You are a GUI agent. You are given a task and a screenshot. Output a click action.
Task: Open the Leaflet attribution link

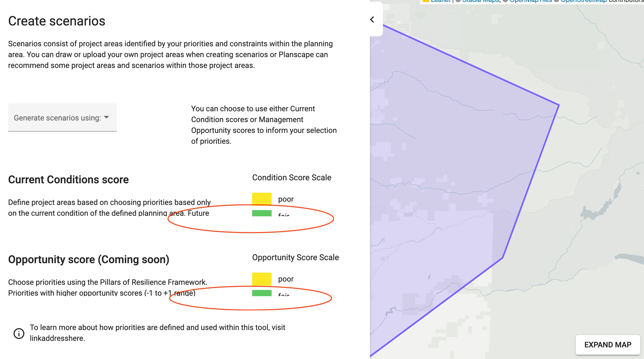click(440, 1)
